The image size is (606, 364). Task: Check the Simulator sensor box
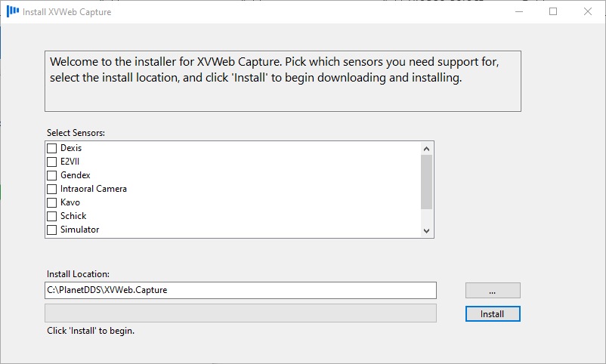52,230
